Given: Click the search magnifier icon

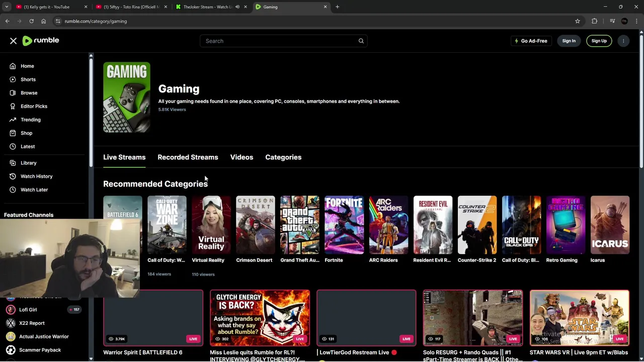Looking at the screenshot, I should tap(361, 41).
